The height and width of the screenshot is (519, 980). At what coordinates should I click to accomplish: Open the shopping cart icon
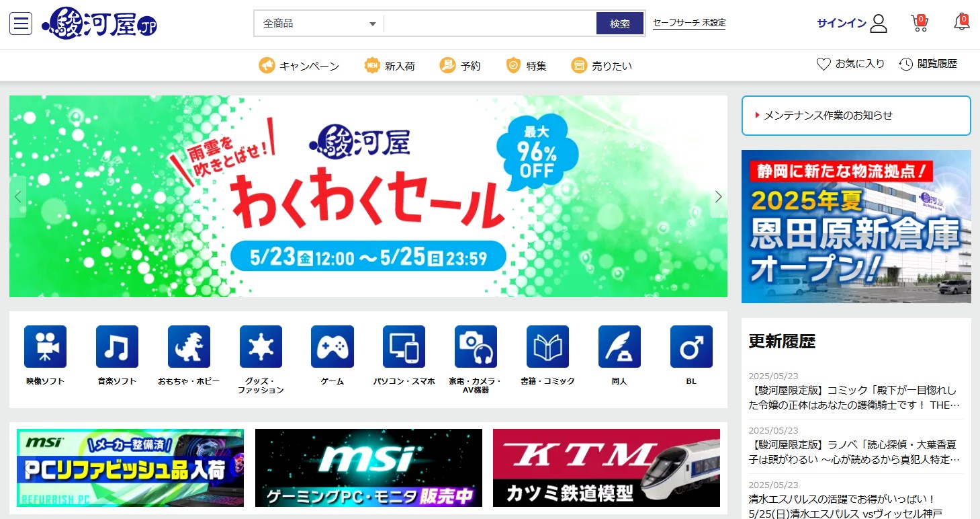[x=920, y=23]
